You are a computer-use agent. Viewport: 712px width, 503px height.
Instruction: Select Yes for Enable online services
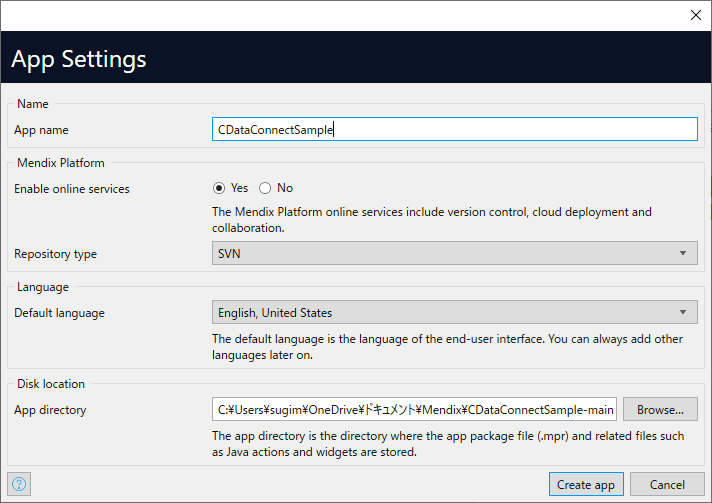[220, 188]
